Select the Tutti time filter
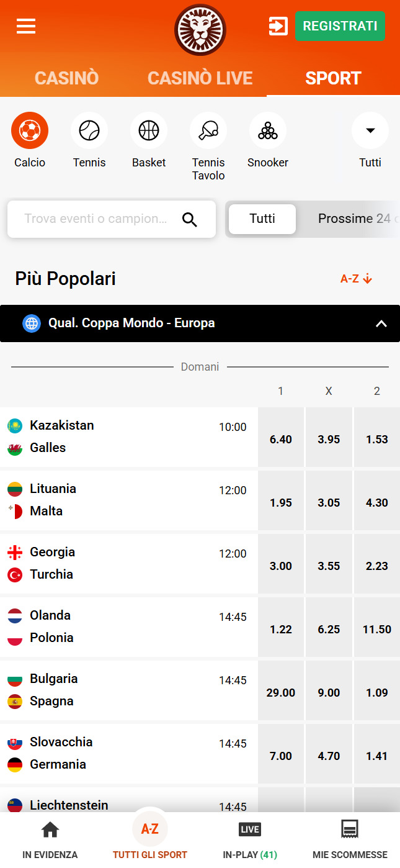 click(262, 219)
